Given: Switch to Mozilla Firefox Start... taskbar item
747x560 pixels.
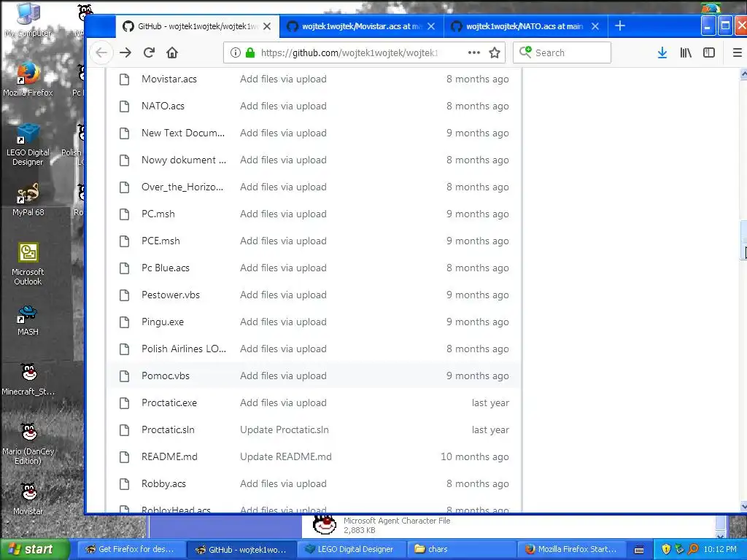Looking at the screenshot, I should click(x=570, y=549).
